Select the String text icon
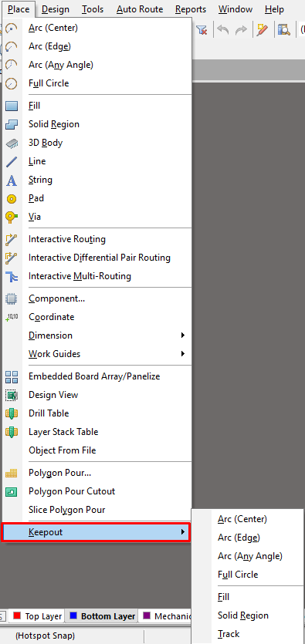The height and width of the screenshot is (644, 305). tap(12, 180)
